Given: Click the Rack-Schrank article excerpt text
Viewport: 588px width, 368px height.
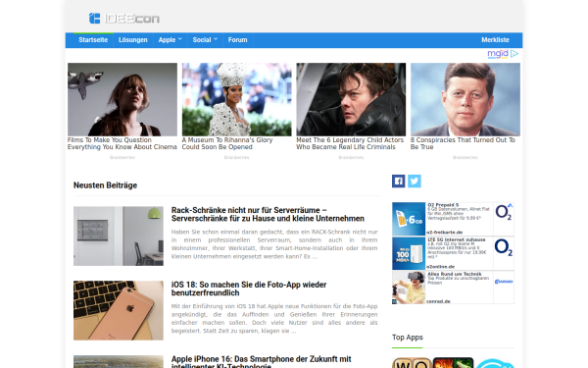Looking at the screenshot, I should click(x=274, y=244).
